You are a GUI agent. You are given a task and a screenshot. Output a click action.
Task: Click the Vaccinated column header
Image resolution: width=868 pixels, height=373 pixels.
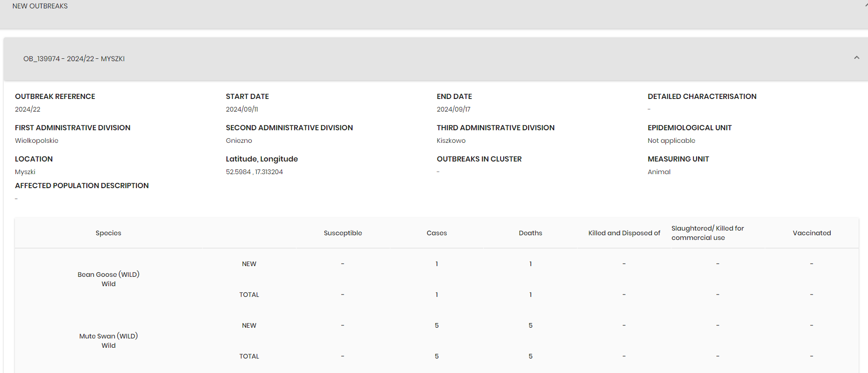[x=812, y=233]
